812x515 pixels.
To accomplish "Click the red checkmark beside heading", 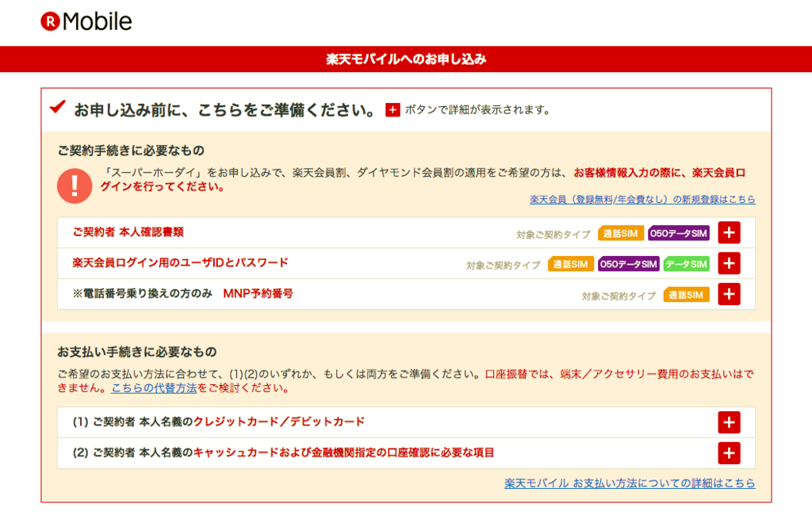I will 57,106.
